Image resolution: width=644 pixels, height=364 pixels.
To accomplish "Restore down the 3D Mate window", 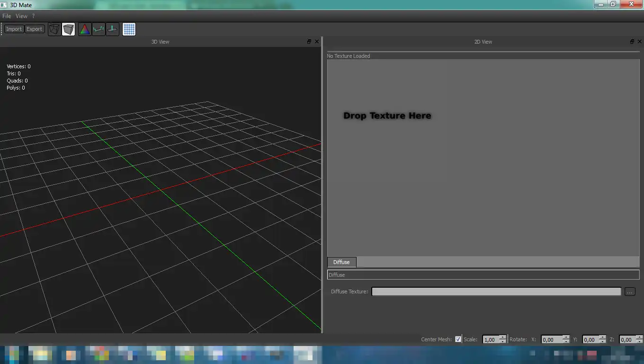I will (x=613, y=4).
